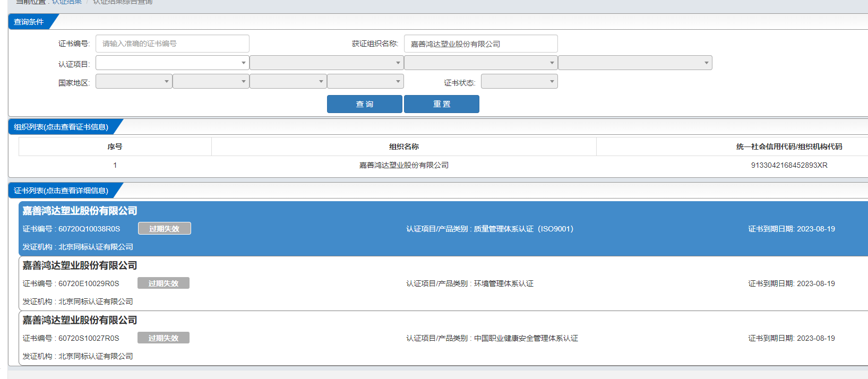
Task: Click 发证机构 under certificate 60720Q10038R0S
Action: tap(78, 247)
